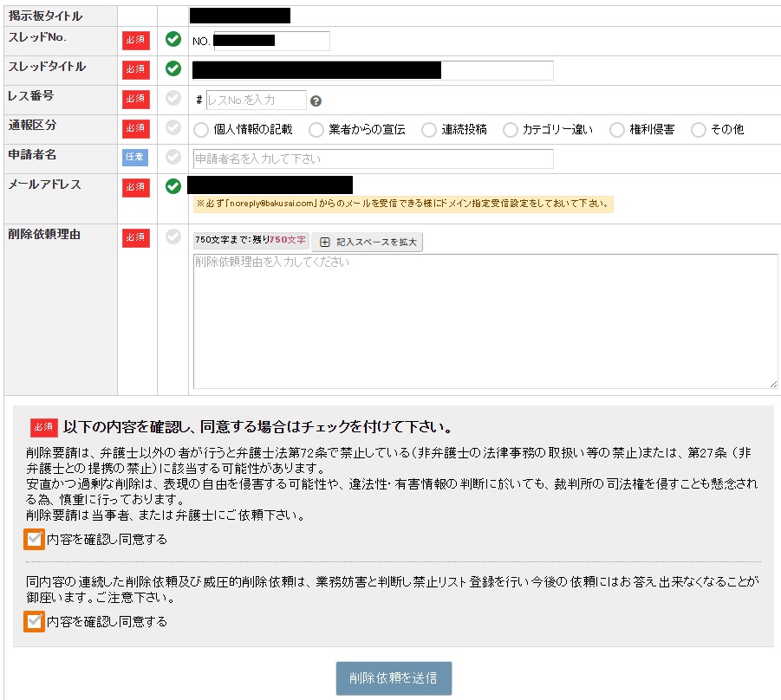Click into 削除依頼理由 text area
Image resolution: width=781 pixels, height=700 pixels.
point(485,321)
